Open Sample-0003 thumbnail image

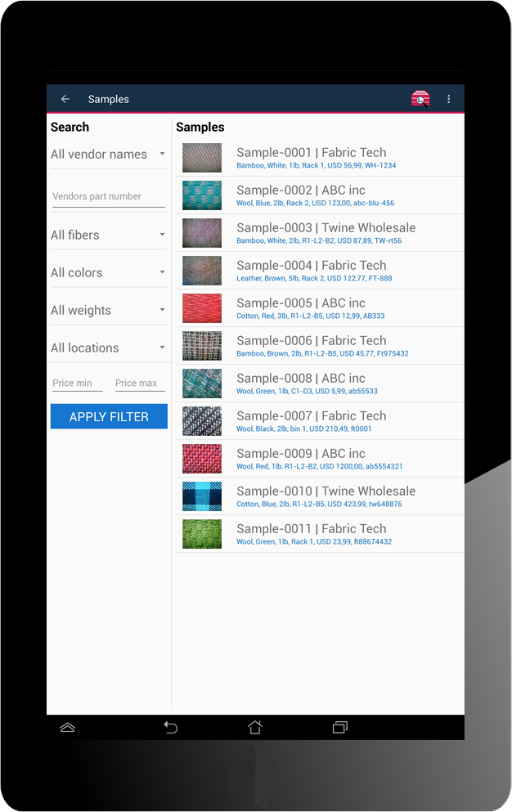click(x=202, y=233)
